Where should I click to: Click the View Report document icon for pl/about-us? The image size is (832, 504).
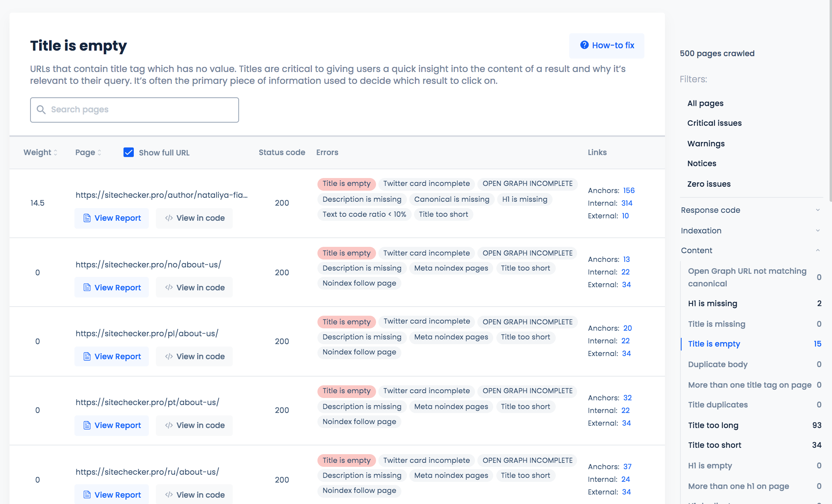(x=87, y=356)
